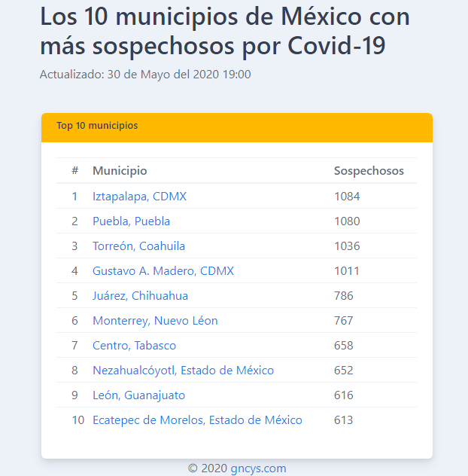Viewport: 468px width, 476px height.
Task: Click rank number 1 in the table
Action: tap(74, 197)
